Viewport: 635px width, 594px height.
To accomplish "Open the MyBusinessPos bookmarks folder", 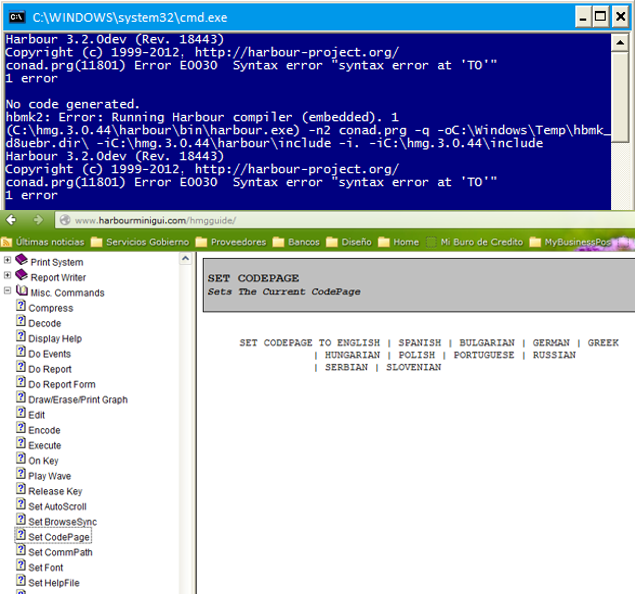I will tap(570, 242).
